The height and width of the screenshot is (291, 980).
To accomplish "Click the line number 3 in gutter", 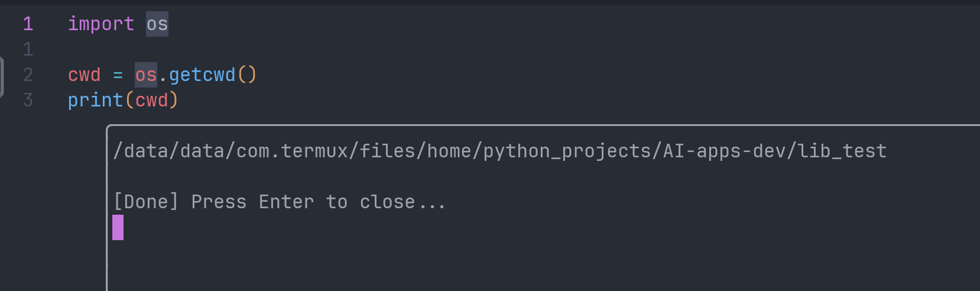I will point(28,101).
